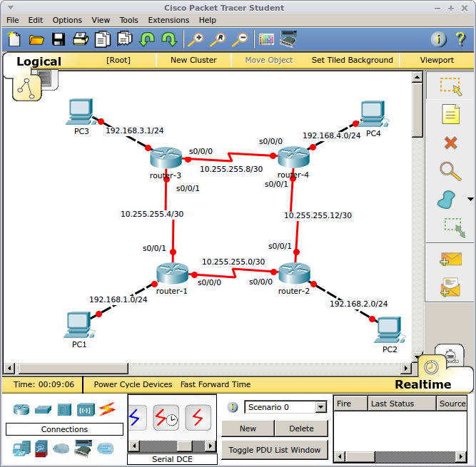Select the Connections lightning category icon

[x=107, y=409]
